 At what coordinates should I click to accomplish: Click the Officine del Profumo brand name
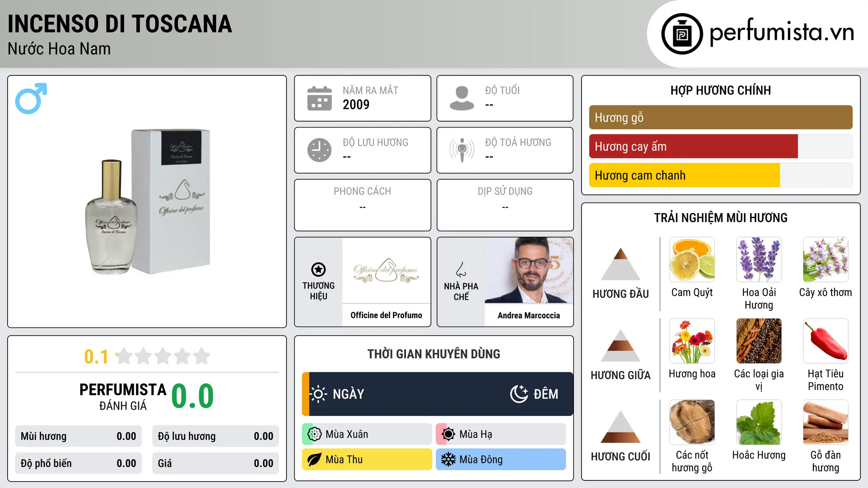click(x=387, y=315)
